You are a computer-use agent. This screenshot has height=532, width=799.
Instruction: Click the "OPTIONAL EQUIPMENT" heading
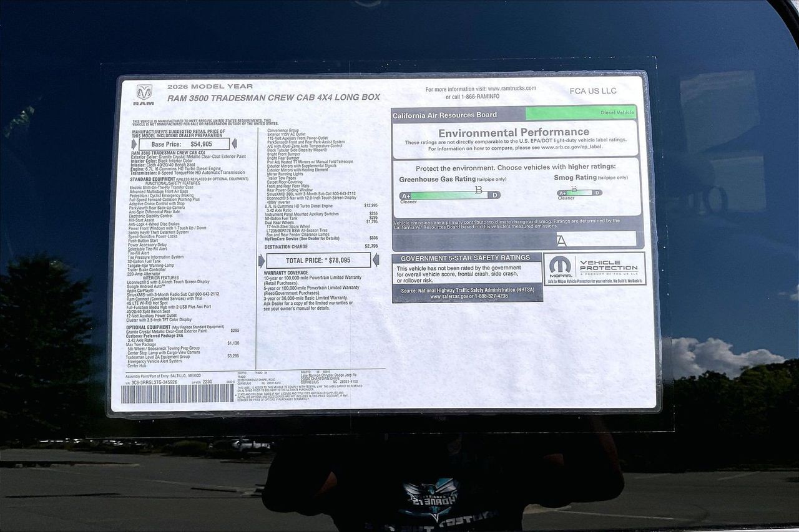tap(149, 327)
